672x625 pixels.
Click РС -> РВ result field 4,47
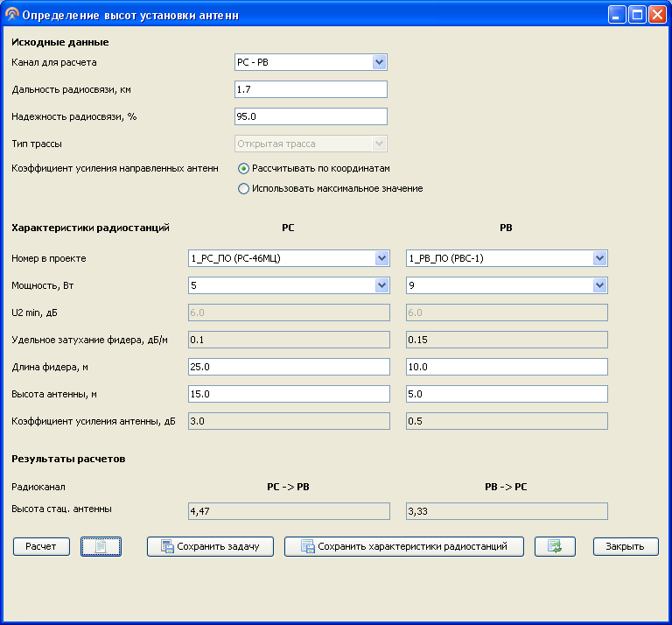pos(289,511)
